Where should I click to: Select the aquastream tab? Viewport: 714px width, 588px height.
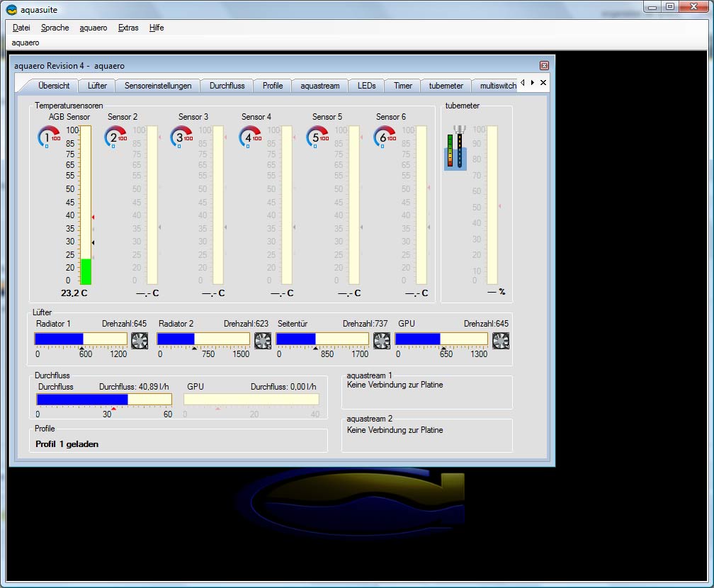(319, 86)
